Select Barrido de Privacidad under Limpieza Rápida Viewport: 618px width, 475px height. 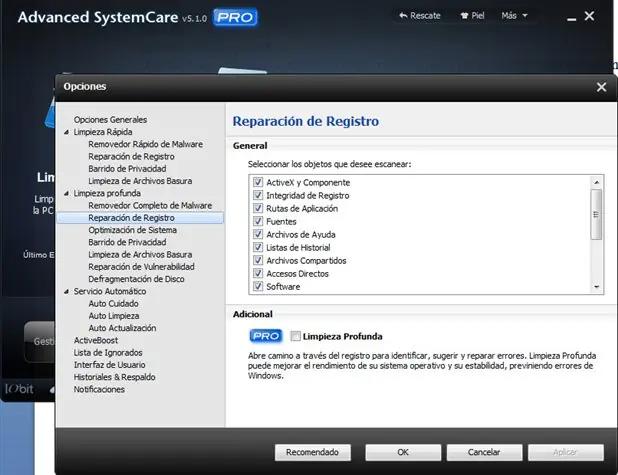[x=127, y=169]
